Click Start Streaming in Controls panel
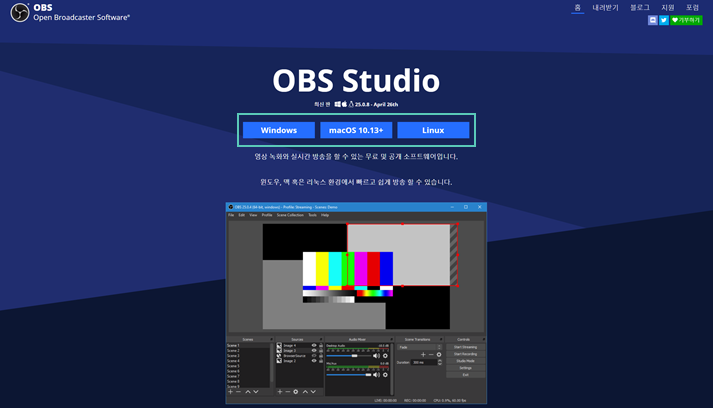The image size is (713, 408). (x=466, y=347)
